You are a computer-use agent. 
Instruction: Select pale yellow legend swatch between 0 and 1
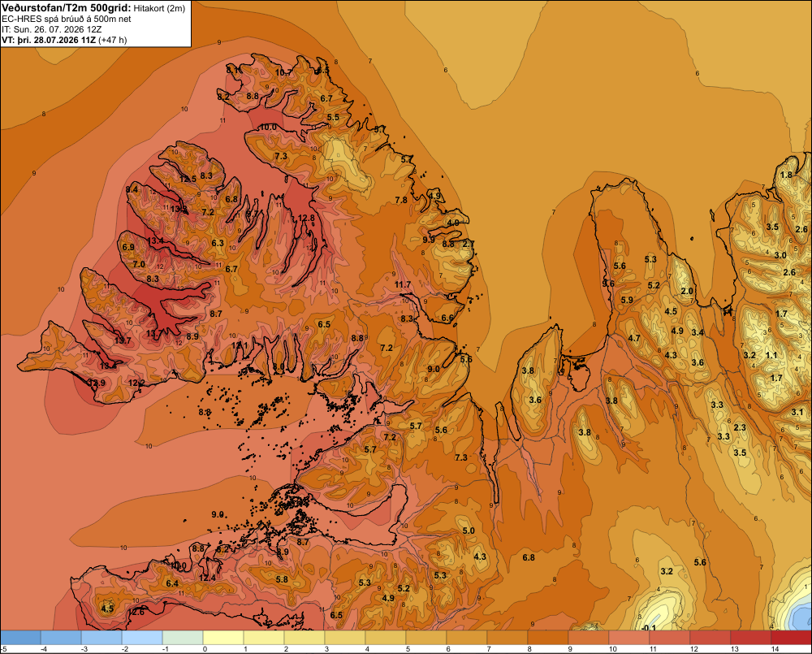tap(223, 638)
